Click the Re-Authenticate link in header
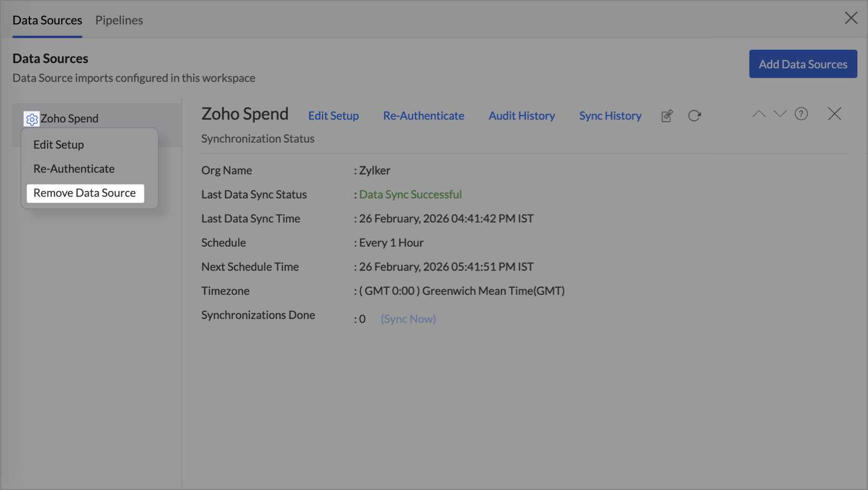 point(423,116)
